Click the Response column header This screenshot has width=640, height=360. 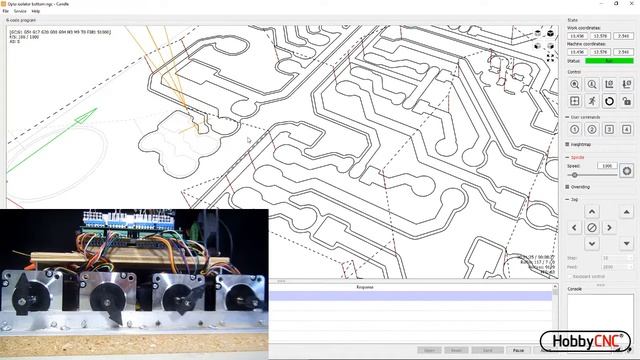pos(365,287)
